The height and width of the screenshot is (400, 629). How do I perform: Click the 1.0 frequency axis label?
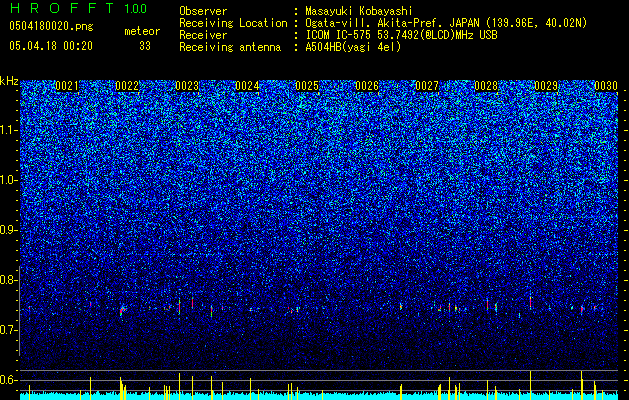(x=8, y=180)
